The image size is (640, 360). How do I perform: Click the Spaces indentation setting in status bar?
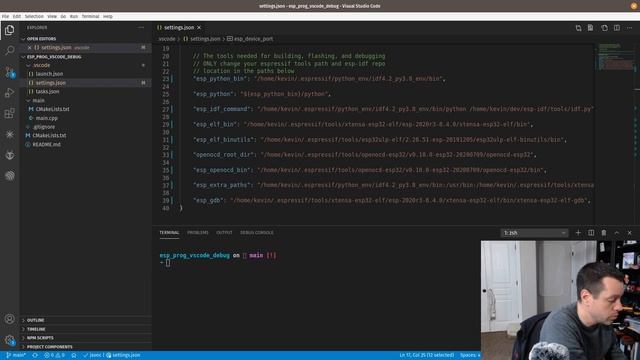pyautogui.click(x=469, y=356)
